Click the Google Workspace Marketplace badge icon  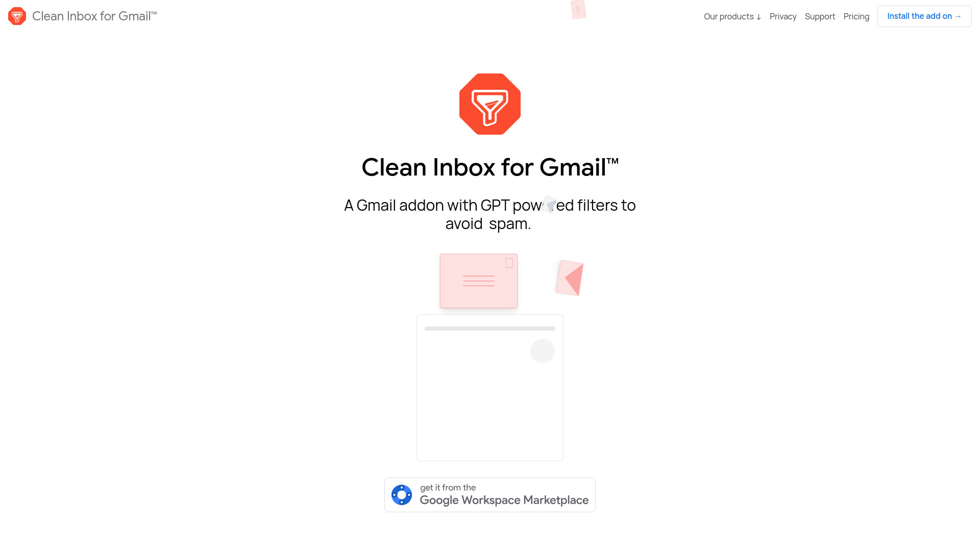point(401,494)
